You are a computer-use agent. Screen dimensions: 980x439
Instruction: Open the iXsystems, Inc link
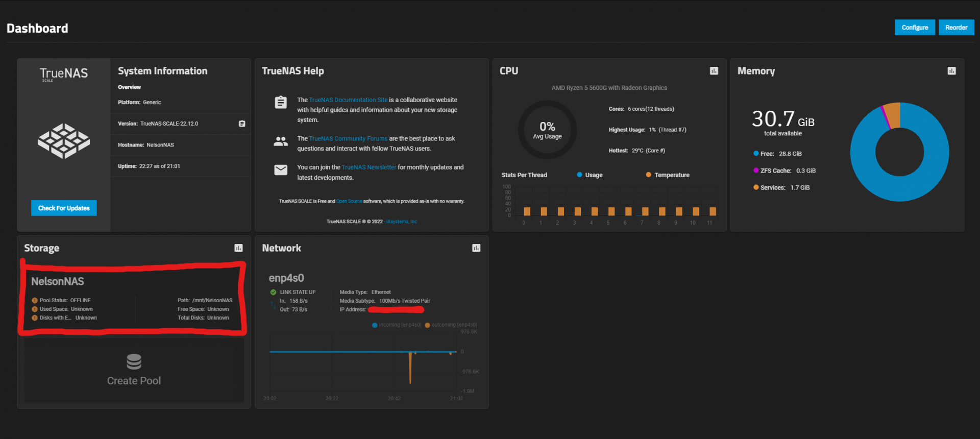tap(402, 222)
